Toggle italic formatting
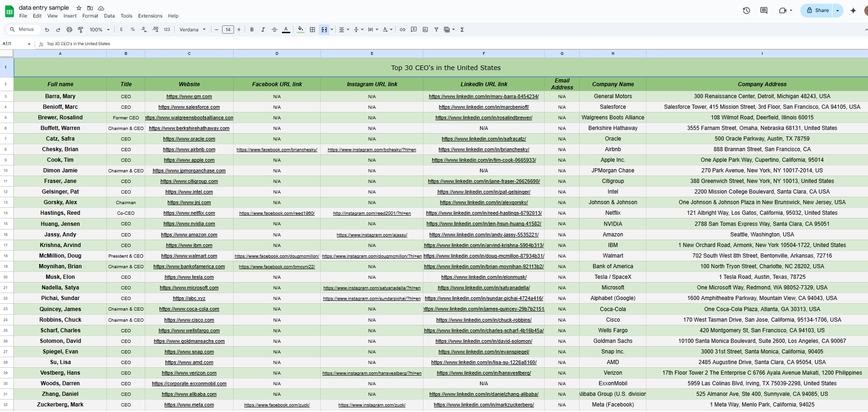The image size is (868, 412). [x=263, y=29]
